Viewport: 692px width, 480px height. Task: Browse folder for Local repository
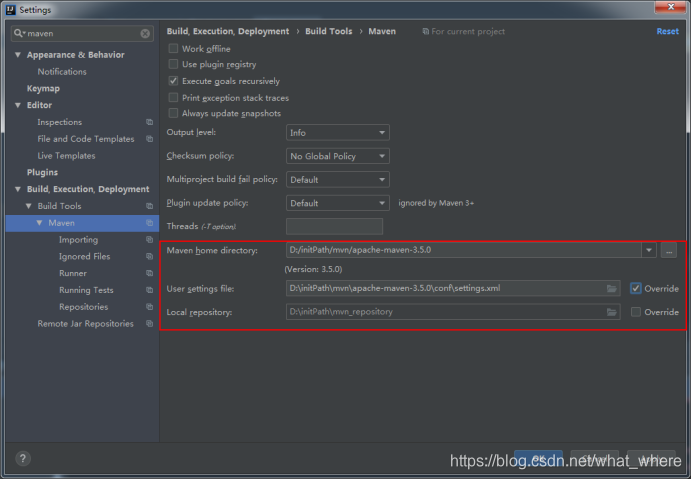pyautogui.click(x=612, y=312)
